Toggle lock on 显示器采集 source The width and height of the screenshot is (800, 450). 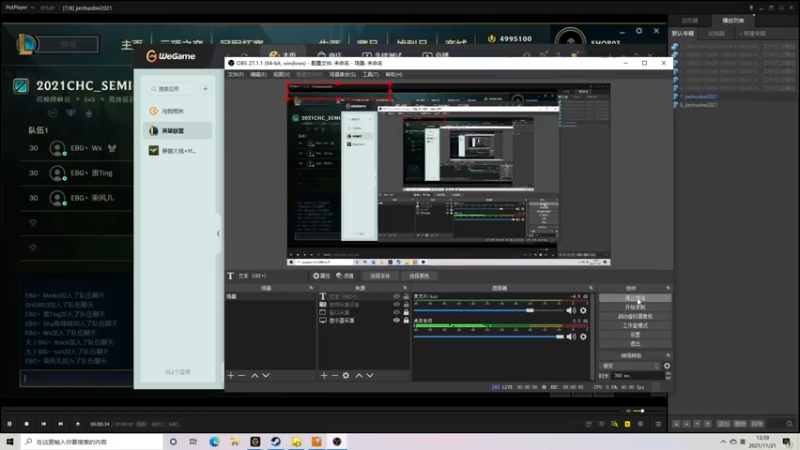(x=406, y=320)
